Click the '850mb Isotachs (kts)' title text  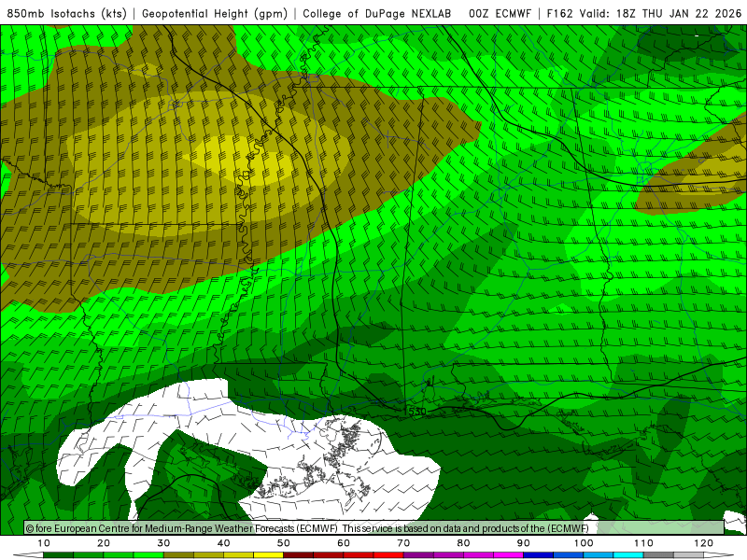66,13
